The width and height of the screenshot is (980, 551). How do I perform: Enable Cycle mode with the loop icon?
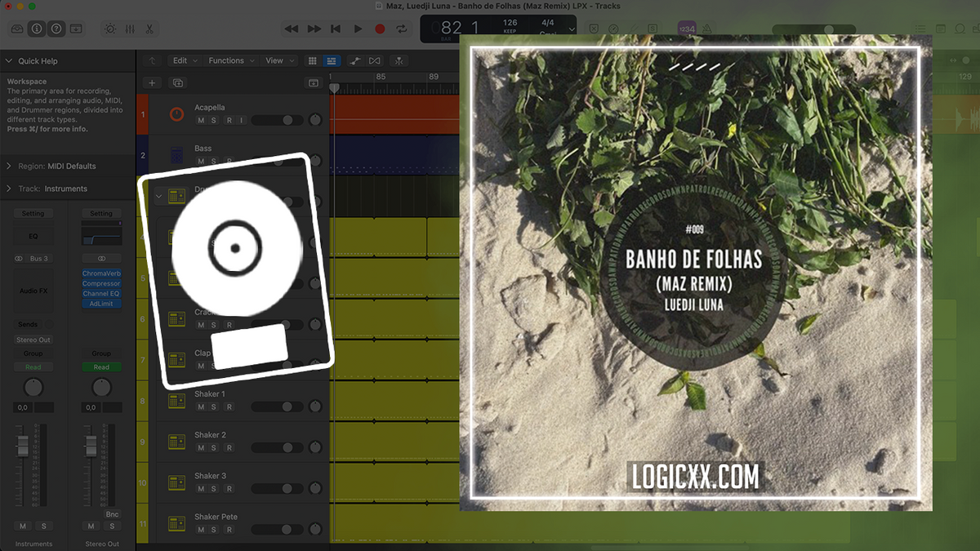click(x=400, y=29)
